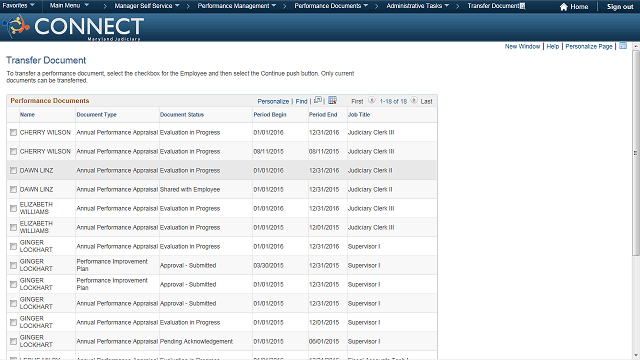Check Ginger Lockhart Pending Acknowledgement row
The height and width of the screenshot is (360, 640).
click(13, 341)
